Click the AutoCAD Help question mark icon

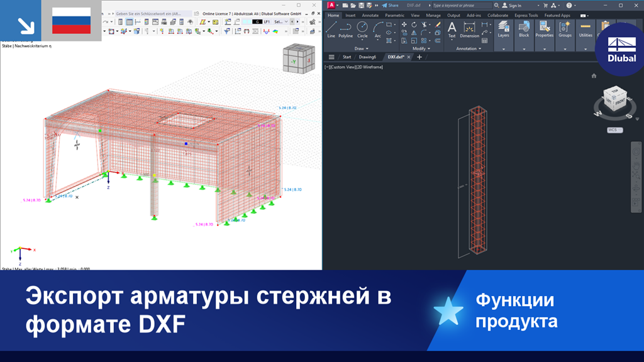click(569, 5)
